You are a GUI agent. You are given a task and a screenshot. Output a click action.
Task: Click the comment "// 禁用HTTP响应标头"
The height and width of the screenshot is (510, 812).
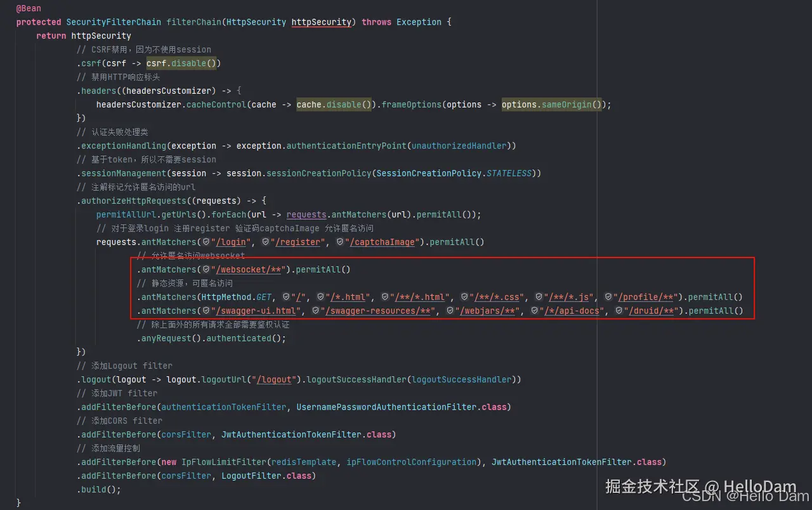(x=119, y=77)
